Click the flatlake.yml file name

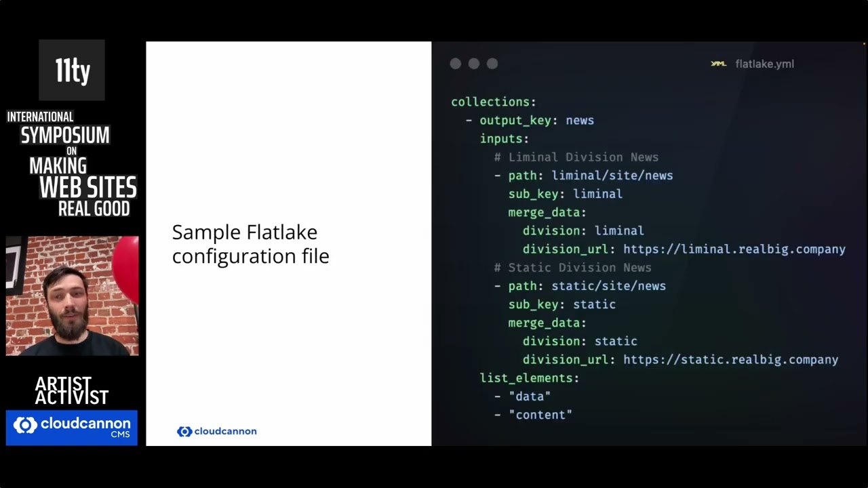(x=764, y=64)
